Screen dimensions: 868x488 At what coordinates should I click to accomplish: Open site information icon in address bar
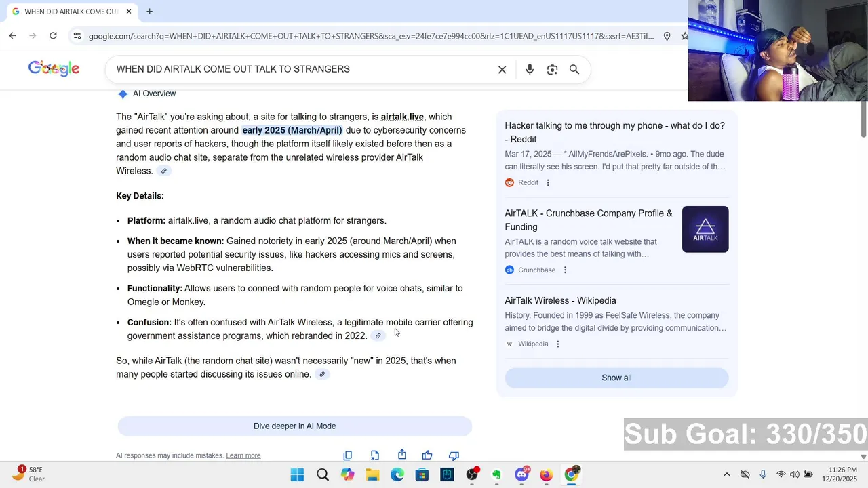77,36
